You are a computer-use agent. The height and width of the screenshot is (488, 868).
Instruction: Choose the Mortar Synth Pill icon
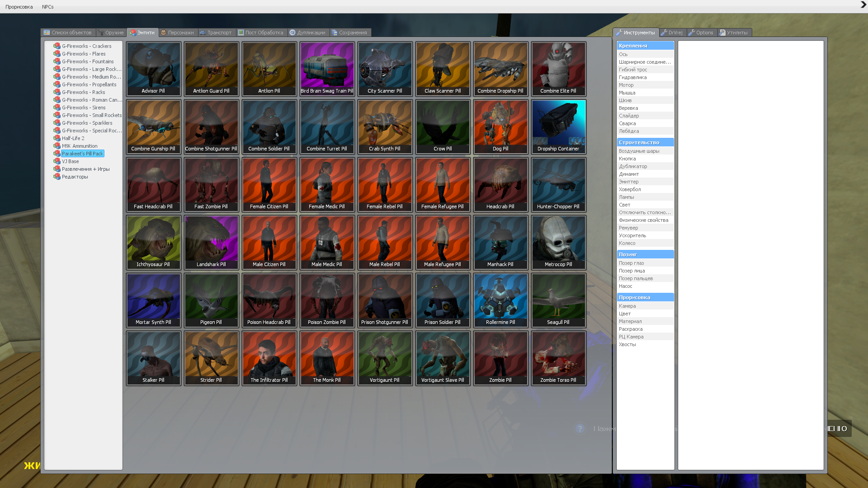click(x=154, y=300)
